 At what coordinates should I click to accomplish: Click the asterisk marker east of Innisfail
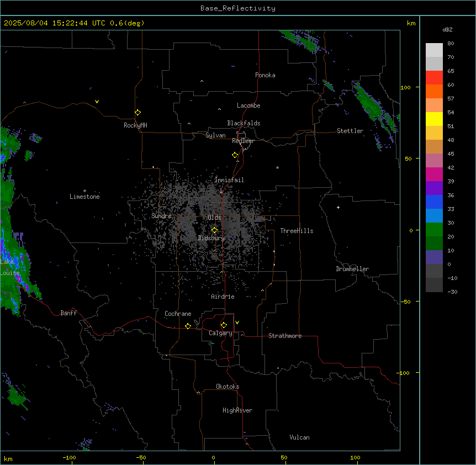(x=277, y=167)
